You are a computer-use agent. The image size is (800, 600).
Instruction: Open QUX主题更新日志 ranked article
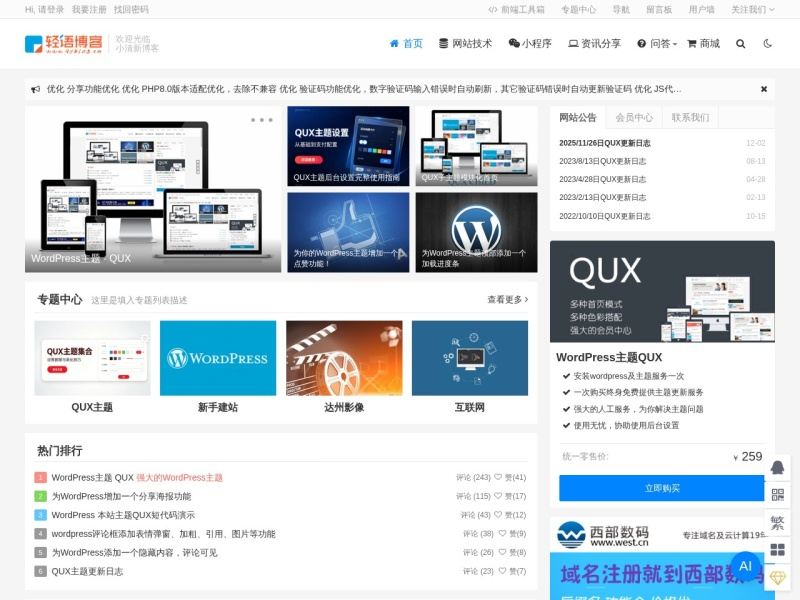click(x=87, y=571)
